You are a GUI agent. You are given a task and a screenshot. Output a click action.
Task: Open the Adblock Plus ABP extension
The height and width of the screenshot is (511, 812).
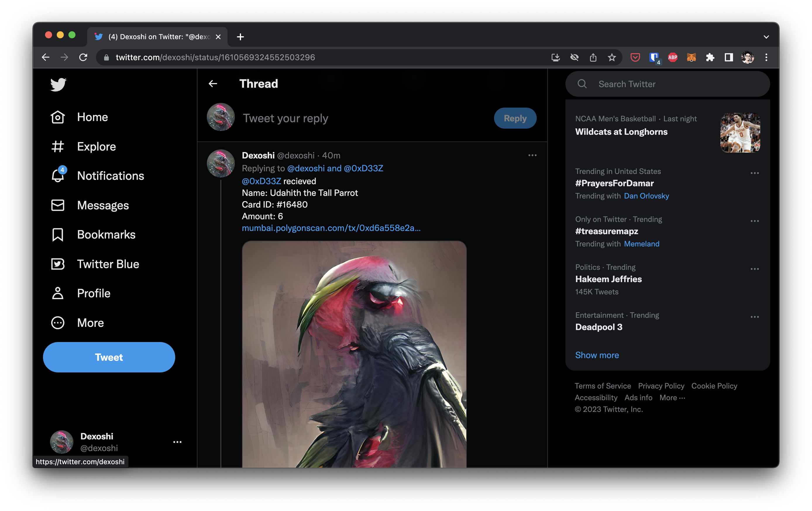click(x=673, y=57)
